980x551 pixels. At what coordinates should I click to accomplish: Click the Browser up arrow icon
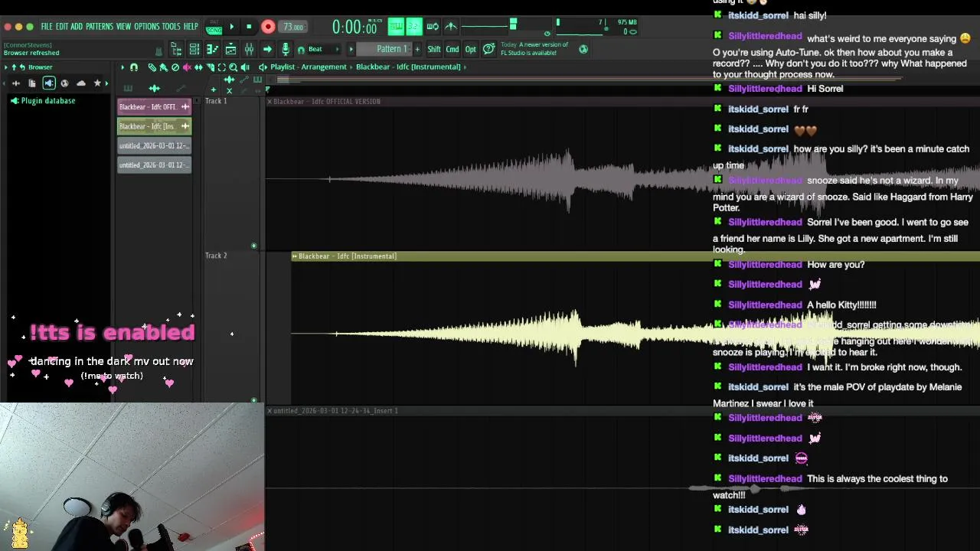14,67
